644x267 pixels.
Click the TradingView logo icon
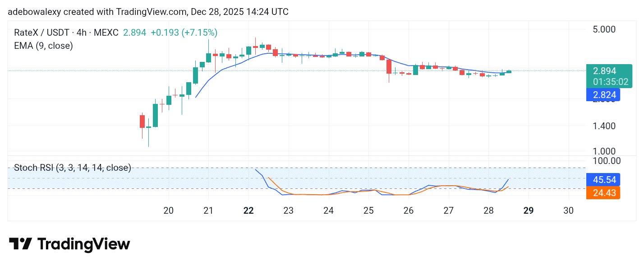point(21,244)
